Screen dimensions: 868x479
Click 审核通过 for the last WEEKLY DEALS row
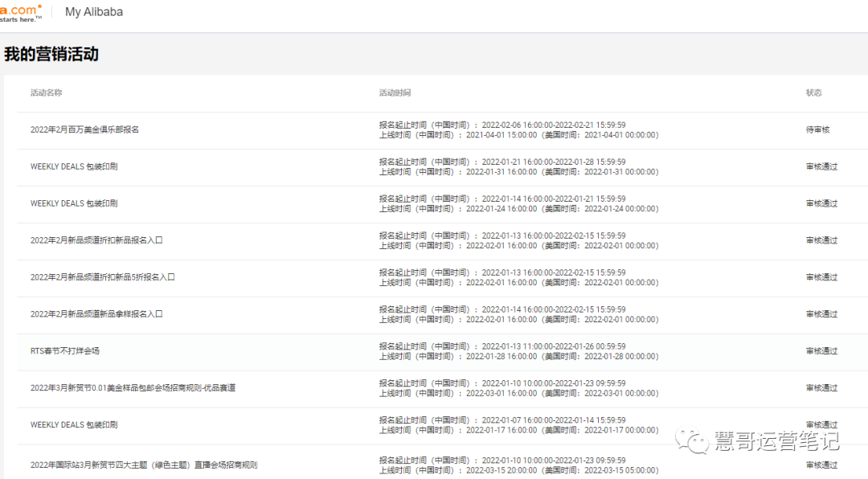pyautogui.click(x=821, y=424)
